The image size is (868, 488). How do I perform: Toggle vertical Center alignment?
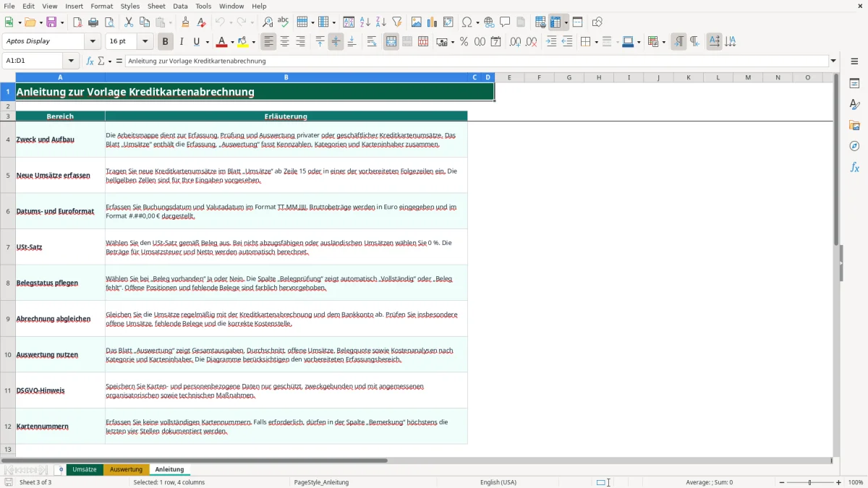tap(336, 42)
